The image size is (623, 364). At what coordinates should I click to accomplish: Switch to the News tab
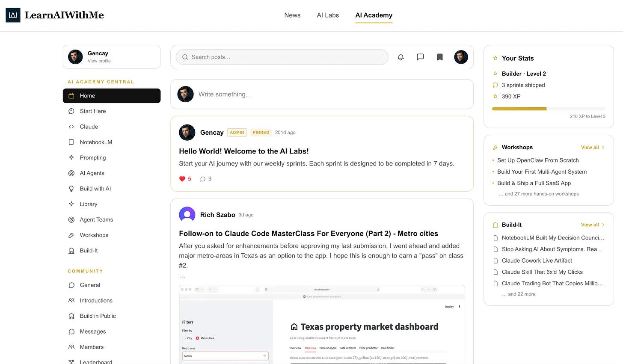[x=292, y=15]
